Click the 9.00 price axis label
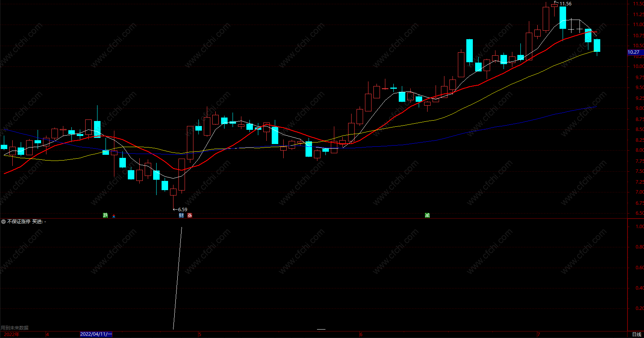Viewport: 644px width, 338px height. point(639,108)
